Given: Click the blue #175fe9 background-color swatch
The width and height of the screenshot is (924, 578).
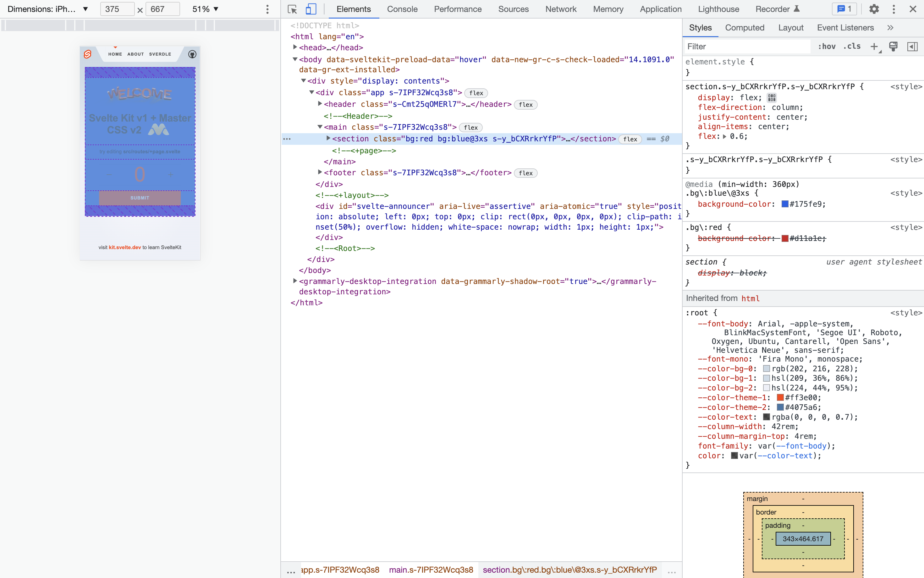Looking at the screenshot, I should (784, 204).
